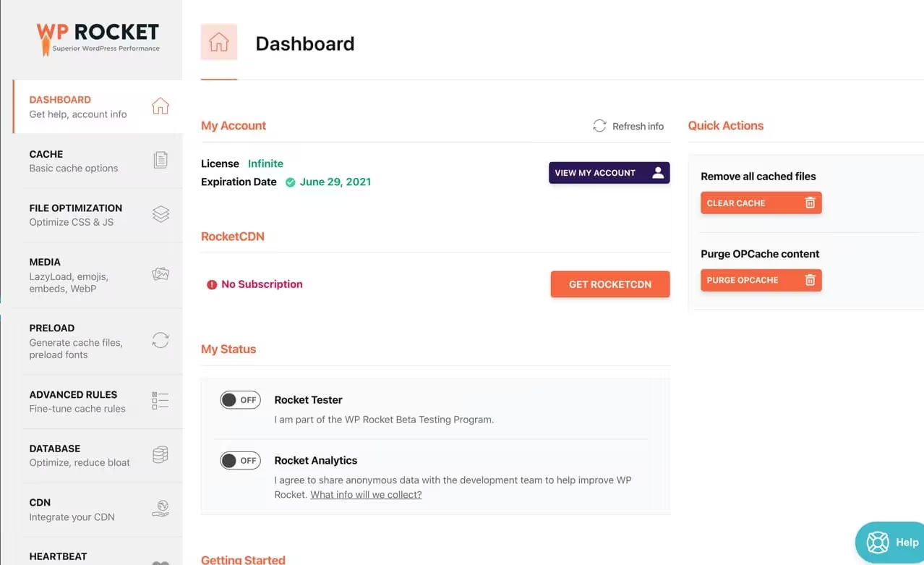Viewport: 924px width, 565px height.
Task: Turn on the Rocket Analytics switch
Action: click(x=240, y=461)
